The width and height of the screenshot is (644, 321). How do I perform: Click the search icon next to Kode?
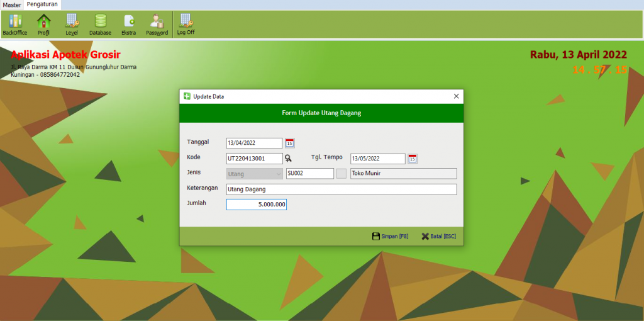tap(289, 159)
